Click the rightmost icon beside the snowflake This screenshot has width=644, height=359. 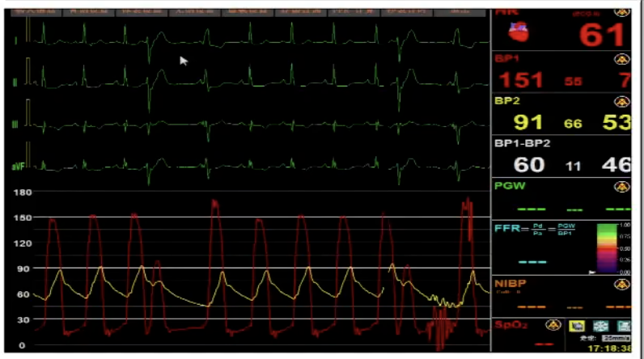[x=624, y=325]
